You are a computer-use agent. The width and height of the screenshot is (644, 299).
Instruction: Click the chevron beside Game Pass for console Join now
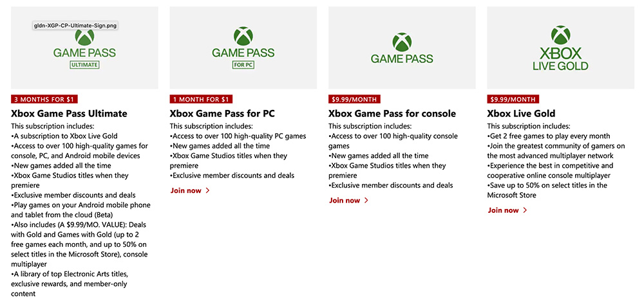tap(366, 200)
